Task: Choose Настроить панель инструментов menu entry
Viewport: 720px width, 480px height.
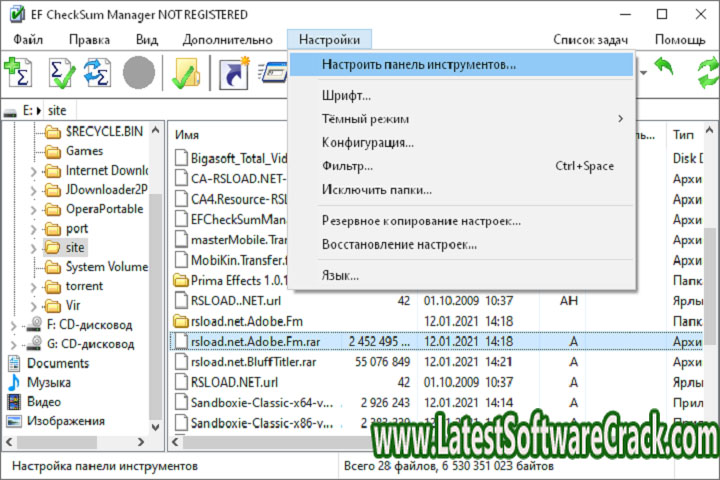Action: (x=461, y=64)
